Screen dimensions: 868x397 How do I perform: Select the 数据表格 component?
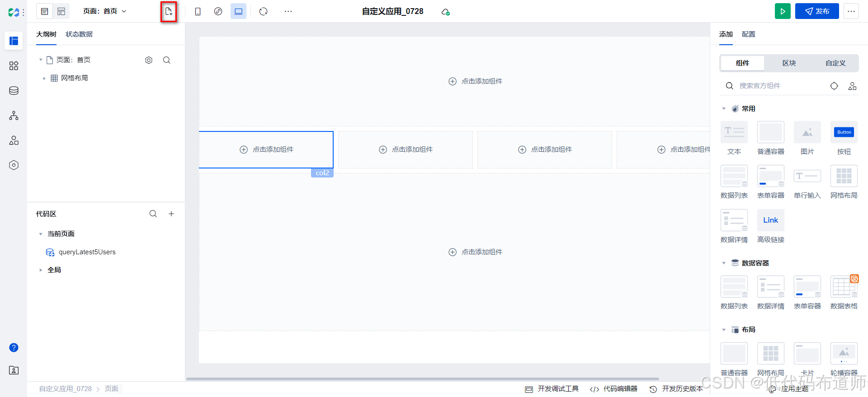coord(844,293)
